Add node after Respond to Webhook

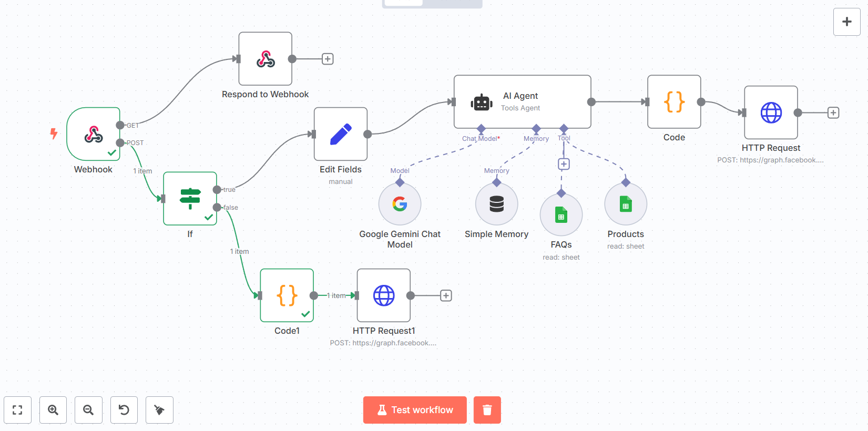[328, 59]
